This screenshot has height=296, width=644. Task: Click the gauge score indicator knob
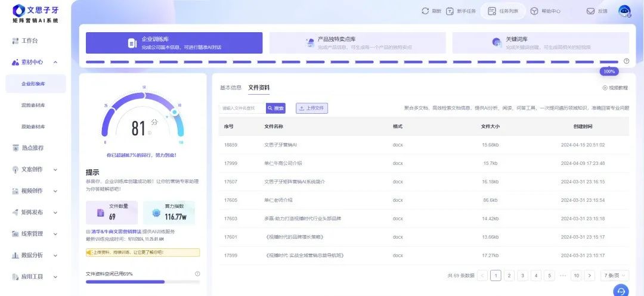(x=175, y=112)
